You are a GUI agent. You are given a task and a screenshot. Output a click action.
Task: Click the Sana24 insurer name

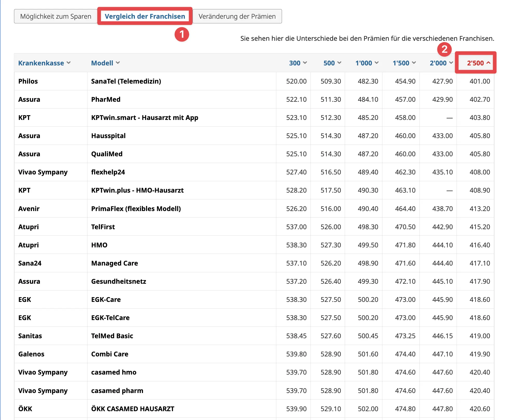(30, 263)
